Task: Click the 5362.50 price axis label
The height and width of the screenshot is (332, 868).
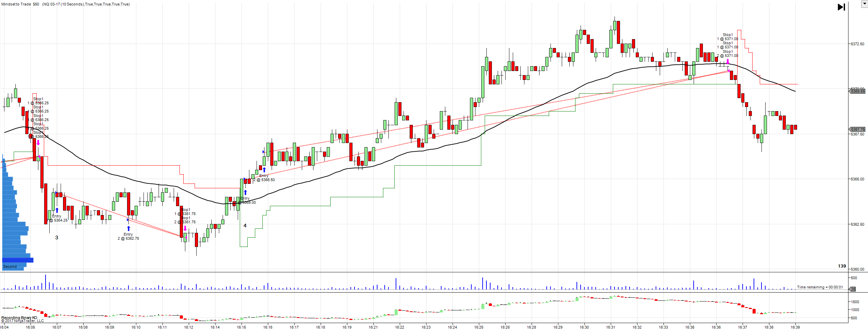Action: [x=857, y=224]
